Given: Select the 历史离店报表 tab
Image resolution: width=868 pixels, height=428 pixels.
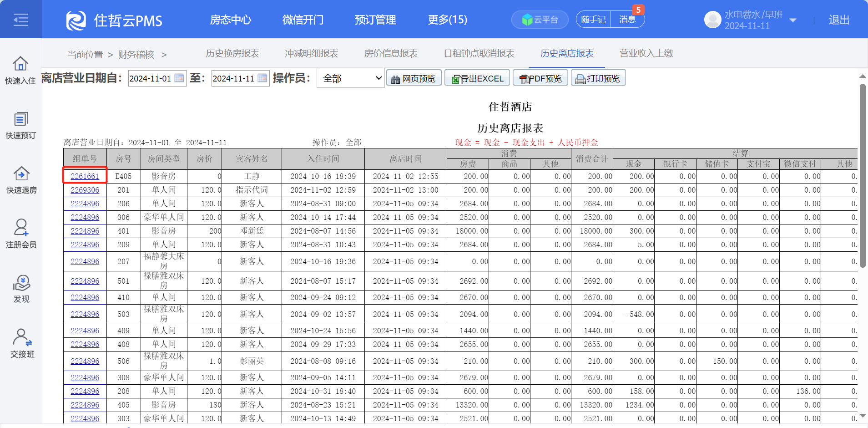Looking at the screenshot, I should click(567, 53).
